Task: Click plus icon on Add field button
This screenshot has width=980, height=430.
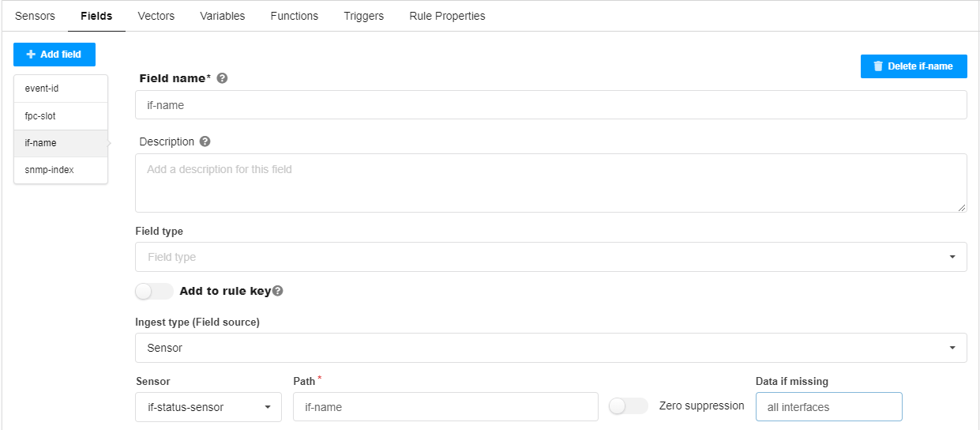Action: point(31,55)
